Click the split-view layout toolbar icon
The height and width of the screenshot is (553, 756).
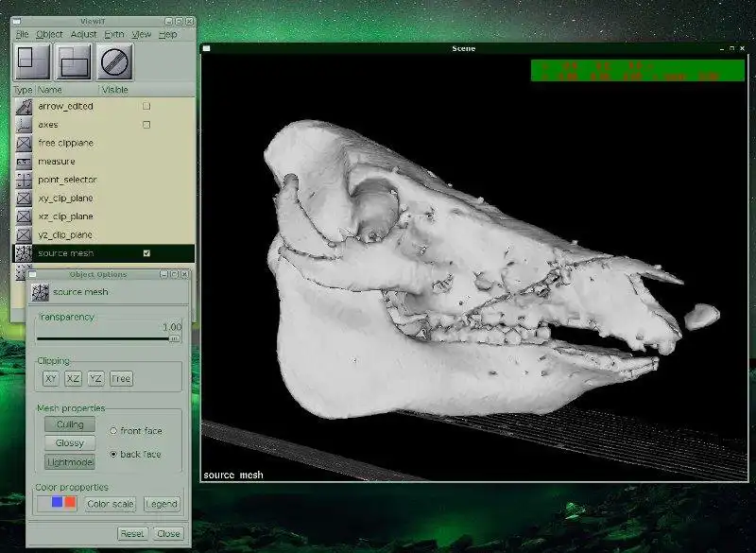[x=31, y=61]
